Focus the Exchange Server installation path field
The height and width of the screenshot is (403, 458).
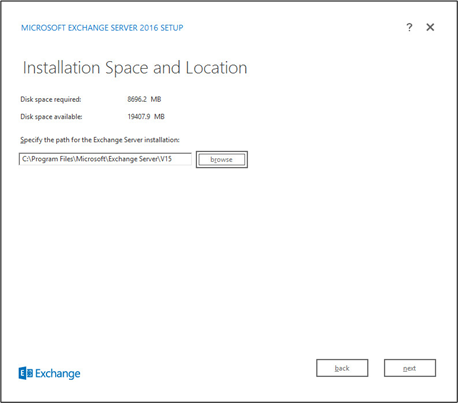pyautogui.click(x=105, y=159)
